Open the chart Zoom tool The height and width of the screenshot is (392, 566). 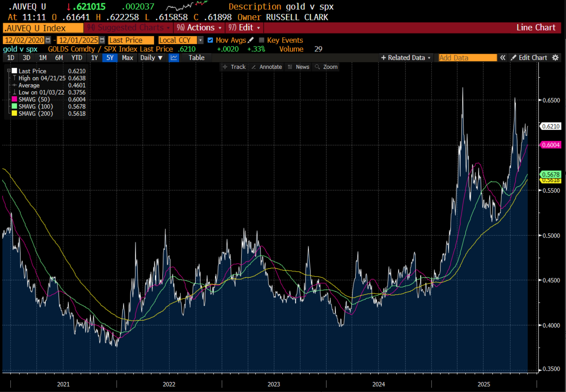tap(326, 67)
